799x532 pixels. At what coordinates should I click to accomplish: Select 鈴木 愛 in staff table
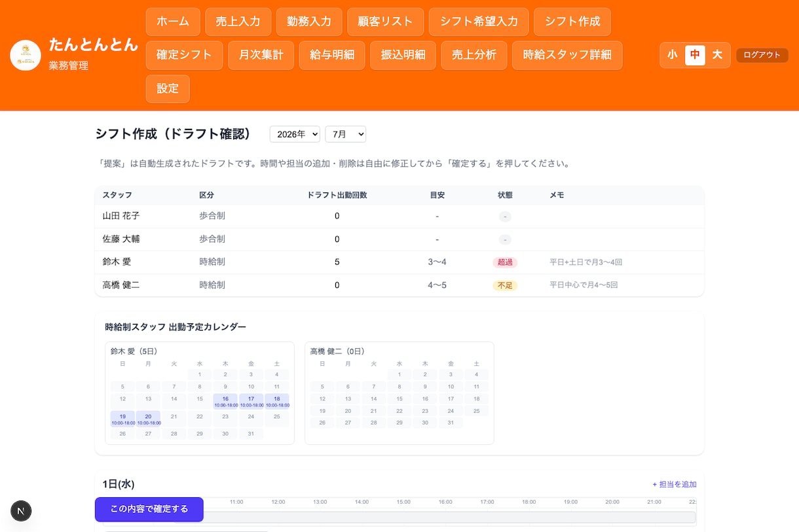point(117,262)
